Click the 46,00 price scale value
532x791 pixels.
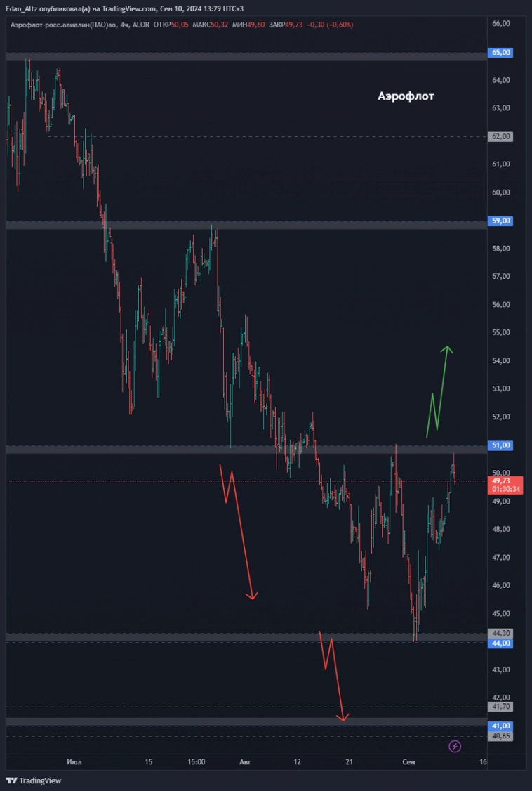(x=502, y=585)
